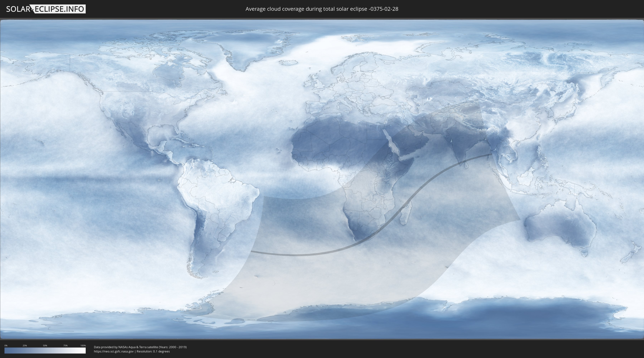Click the 75% legend label
Image resolution: width=644 pixels, height=358 pixels.
coord(65,345)
